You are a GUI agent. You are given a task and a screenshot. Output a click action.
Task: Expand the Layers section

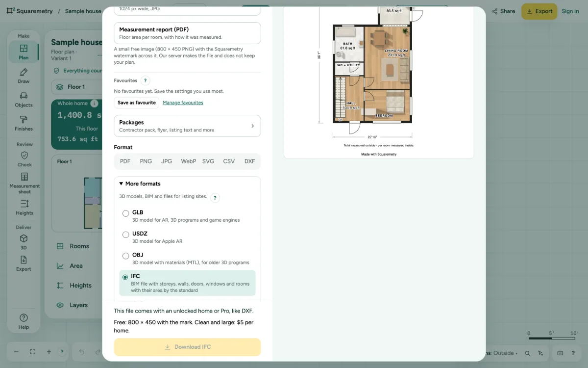(x=73, y=305)
